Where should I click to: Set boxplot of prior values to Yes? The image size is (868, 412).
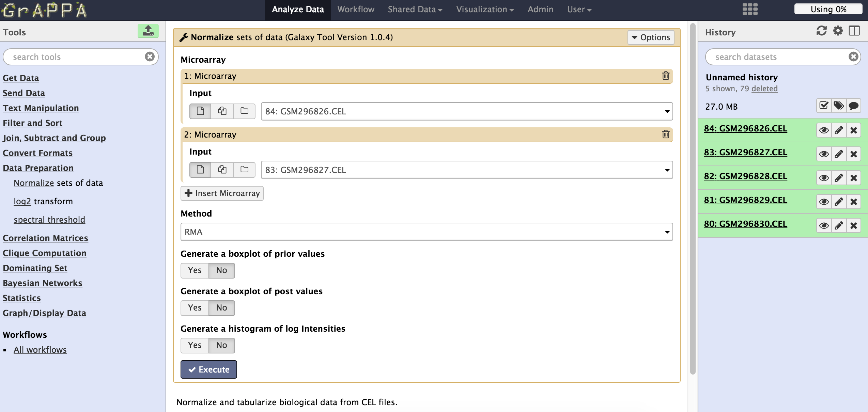[x=195, y=270]
